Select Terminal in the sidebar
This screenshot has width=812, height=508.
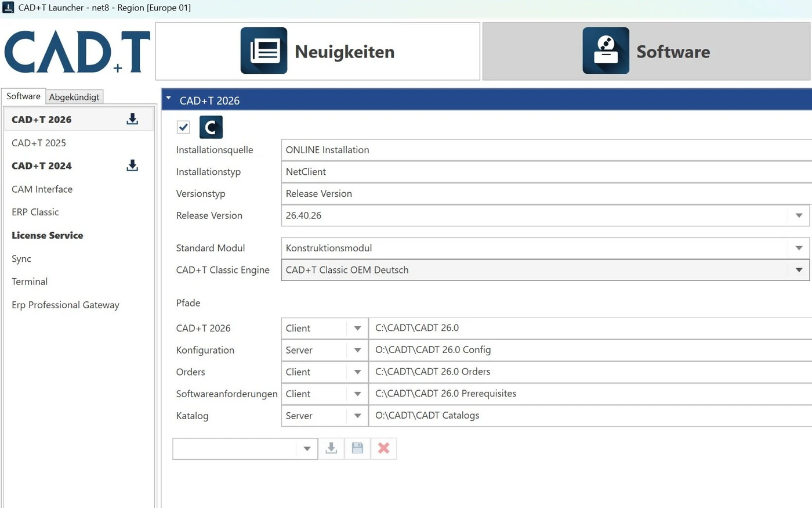pos(78,282)
